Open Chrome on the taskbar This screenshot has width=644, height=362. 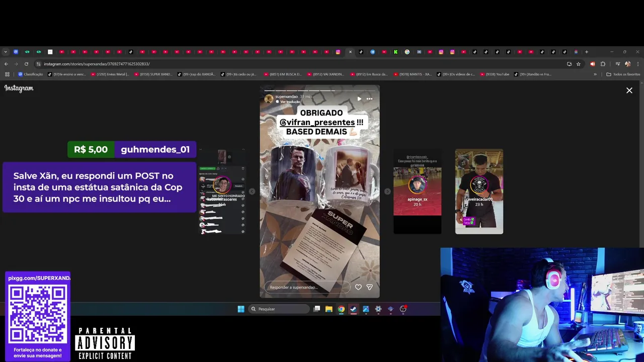tap(341, 309)
